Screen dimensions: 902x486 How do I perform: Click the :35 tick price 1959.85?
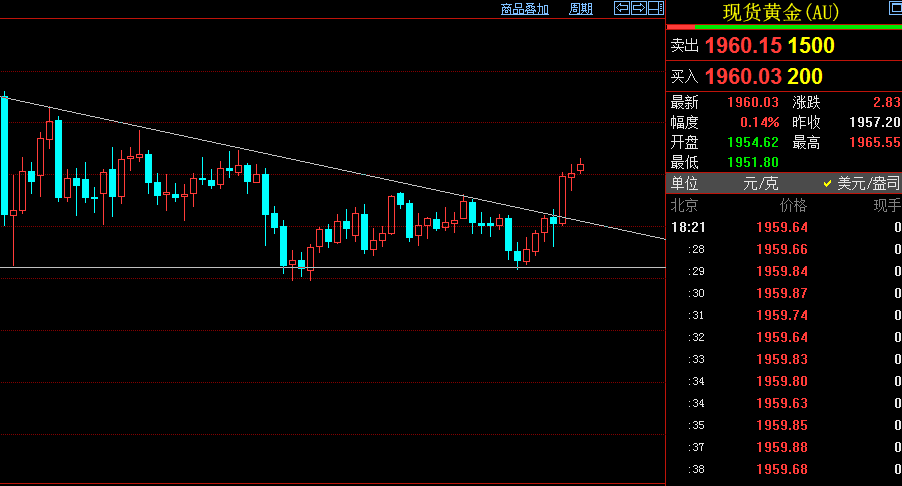click(x=782, y=425)
